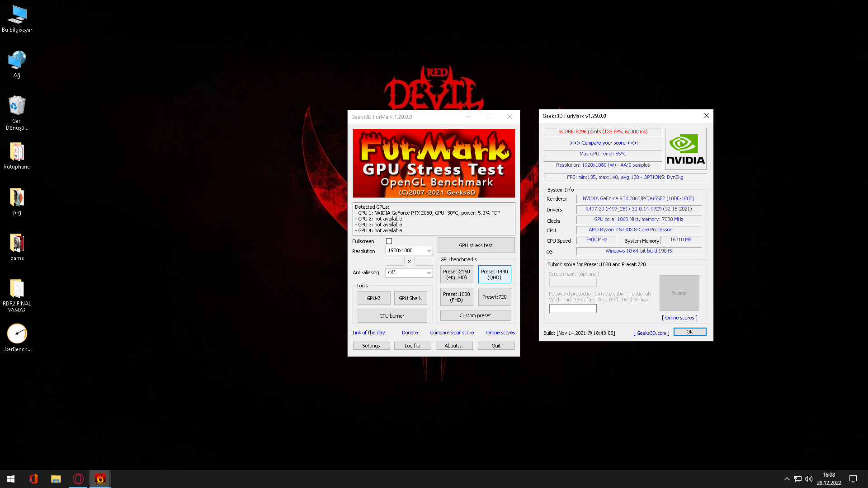Open the kütüphane folder icon
868x488 pixels.
click(17, 152)
